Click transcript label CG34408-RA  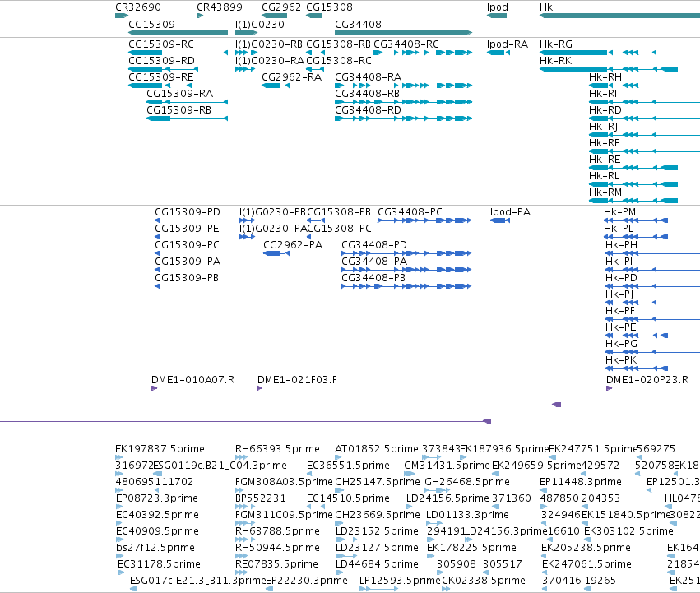(369, 76)
